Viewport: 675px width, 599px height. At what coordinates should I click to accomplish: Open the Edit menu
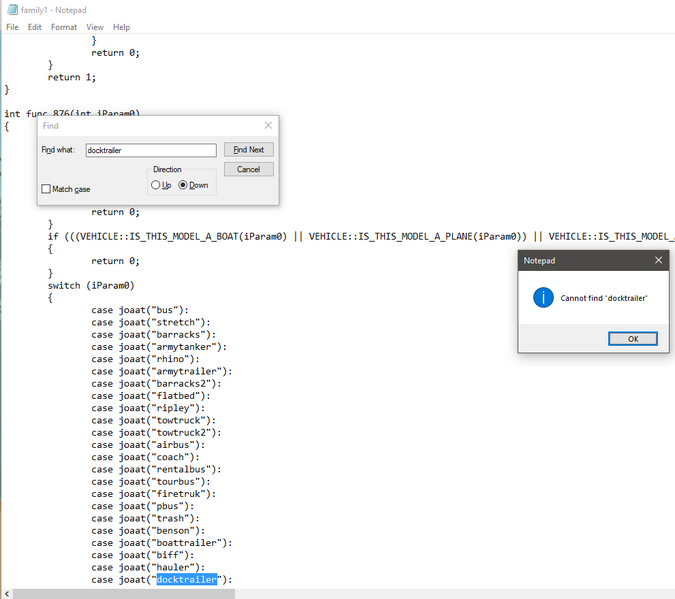34,27
